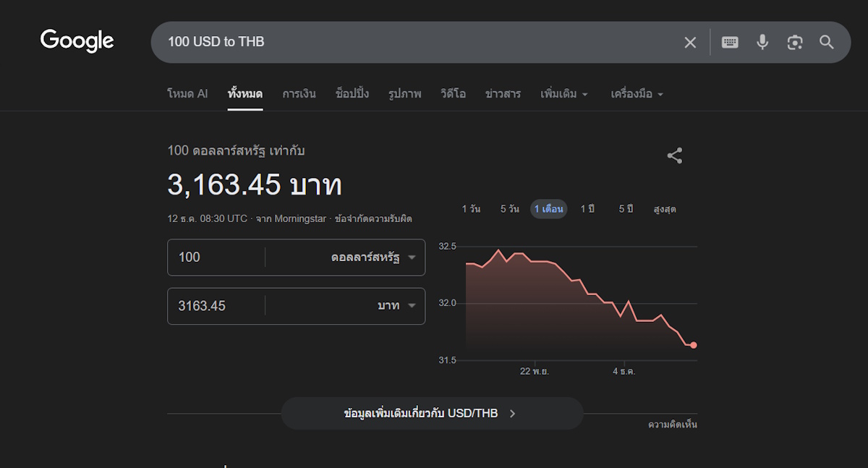This screenshot has width=868, height=468.
Task: Click the ความคิดเห็น feedback link
Action: coord(672,425)
